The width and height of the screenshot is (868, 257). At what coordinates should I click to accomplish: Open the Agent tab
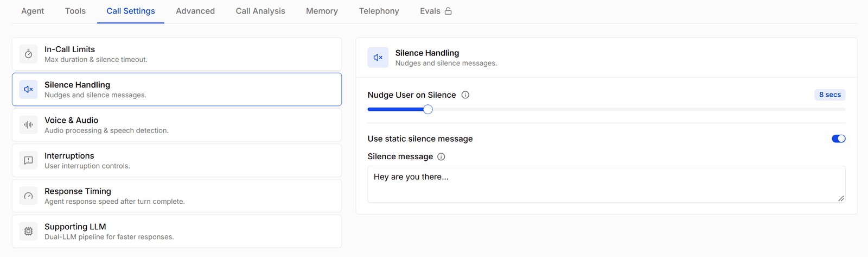(33, 11)
